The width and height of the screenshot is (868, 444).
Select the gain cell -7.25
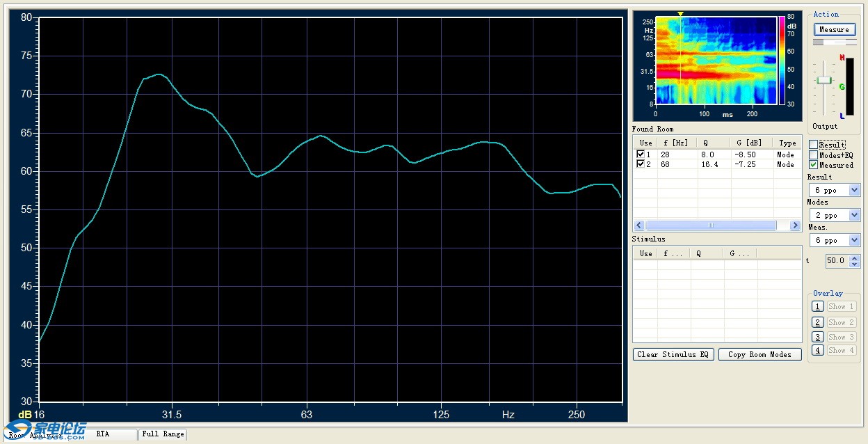pyautogui.click(x=752, y=164)
